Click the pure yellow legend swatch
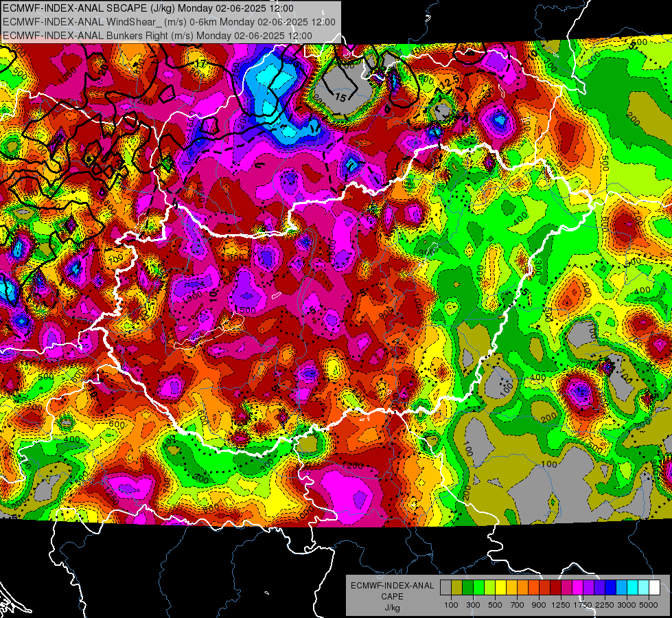The image size is (672, 618). 500,588
